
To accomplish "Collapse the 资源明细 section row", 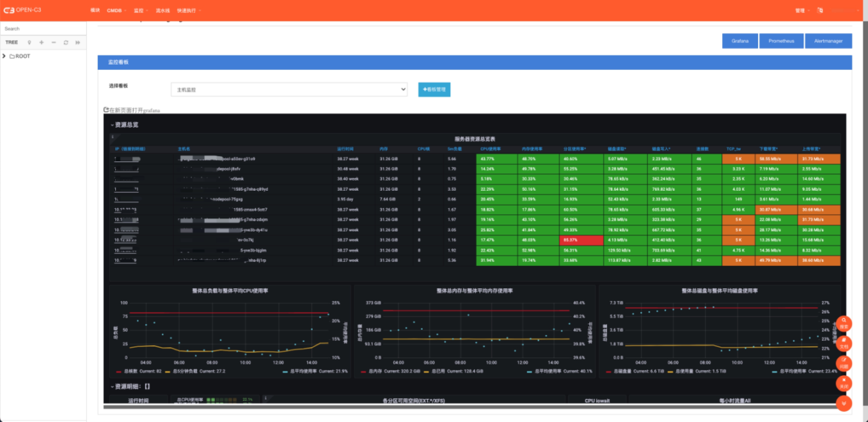I will click(126, 386).
